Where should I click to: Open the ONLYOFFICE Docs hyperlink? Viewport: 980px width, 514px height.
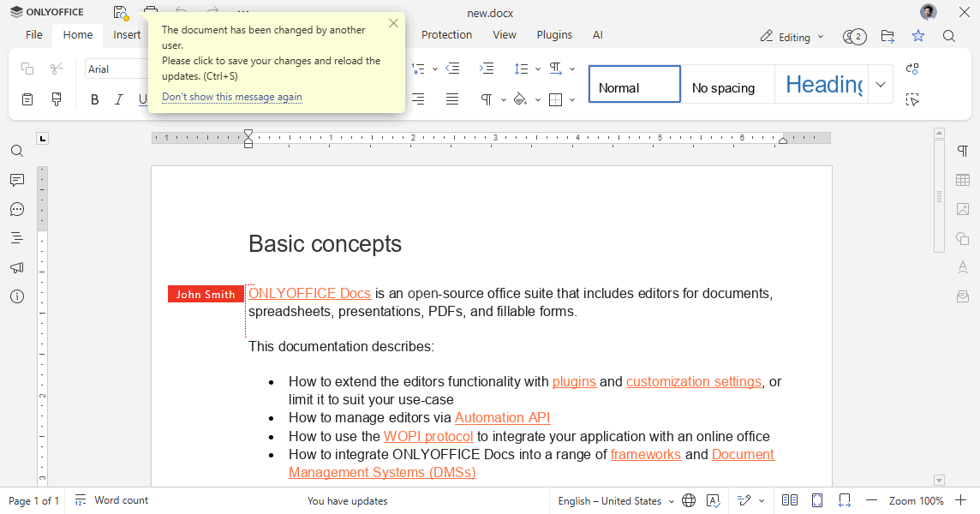click(x=310, y=293)
